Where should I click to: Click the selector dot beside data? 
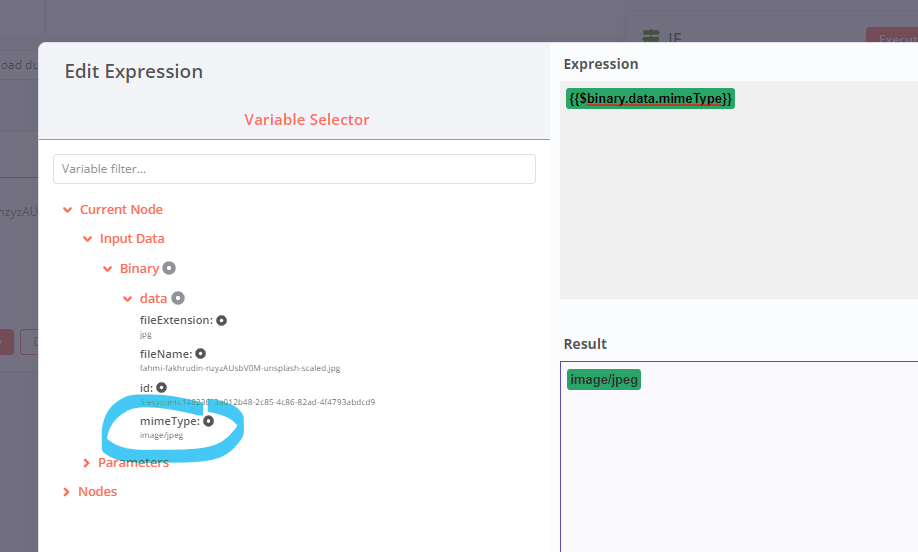click(178, 298)
